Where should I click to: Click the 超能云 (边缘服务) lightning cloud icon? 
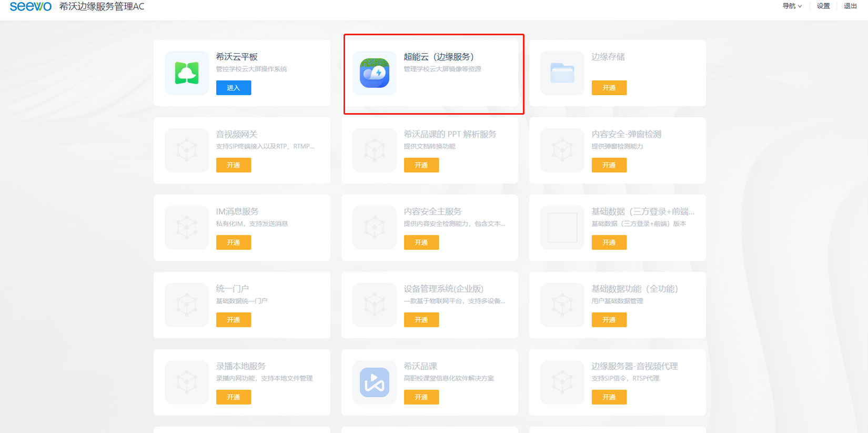click(x=375, y=73)
